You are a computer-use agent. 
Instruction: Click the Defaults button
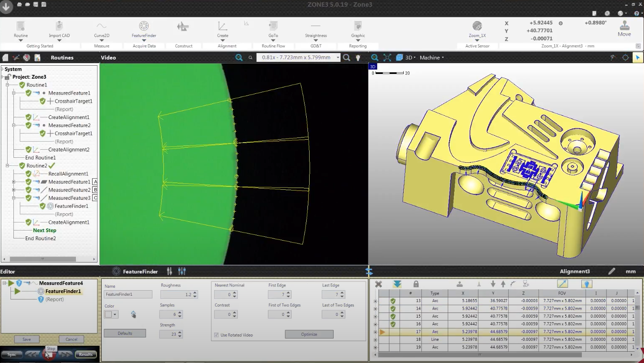point(125,333)
